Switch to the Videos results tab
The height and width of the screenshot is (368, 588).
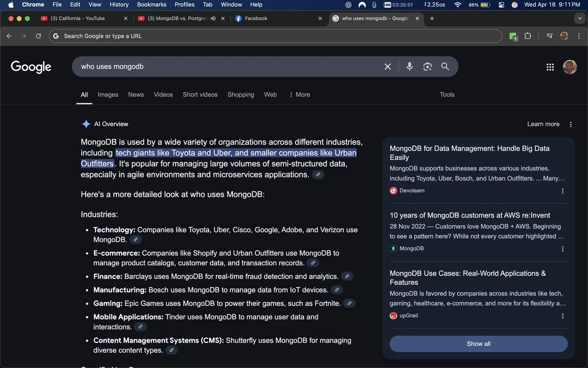163,95
